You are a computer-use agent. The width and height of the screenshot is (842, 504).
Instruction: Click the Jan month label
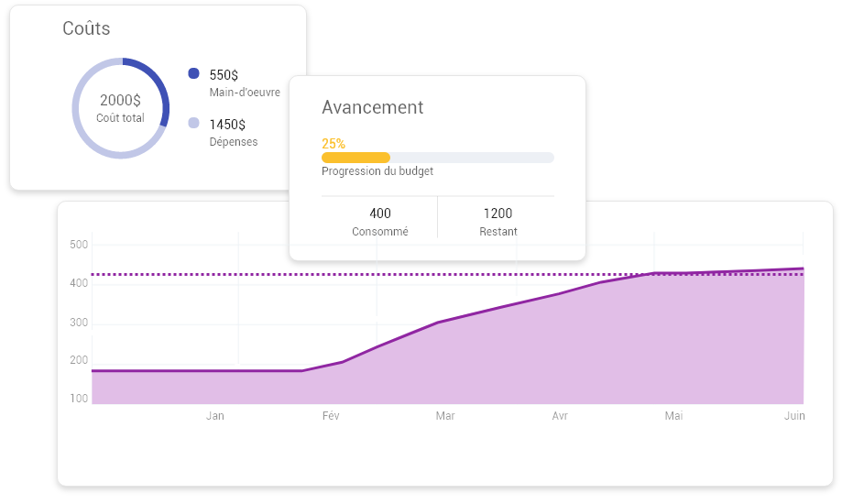pos(214,416)
